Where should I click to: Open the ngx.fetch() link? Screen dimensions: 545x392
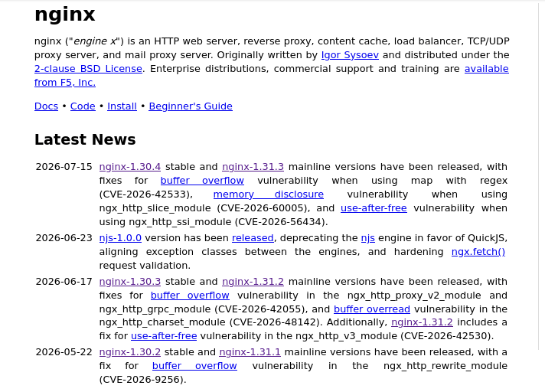(x=478, y=252)
